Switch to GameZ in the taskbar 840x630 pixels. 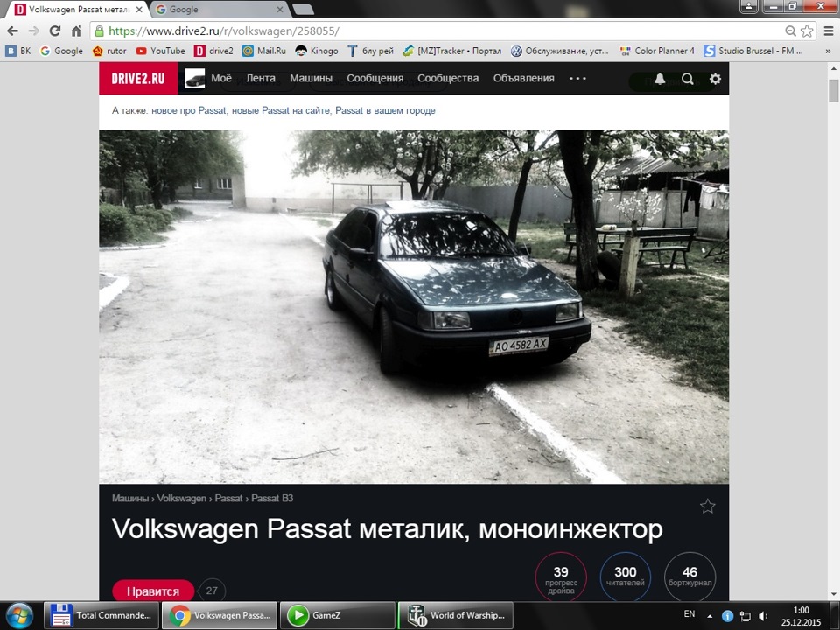point(338,615)
